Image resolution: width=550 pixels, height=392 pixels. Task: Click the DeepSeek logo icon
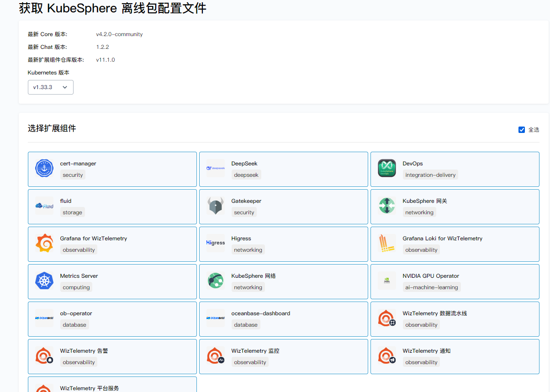click(x=216, y=168)
